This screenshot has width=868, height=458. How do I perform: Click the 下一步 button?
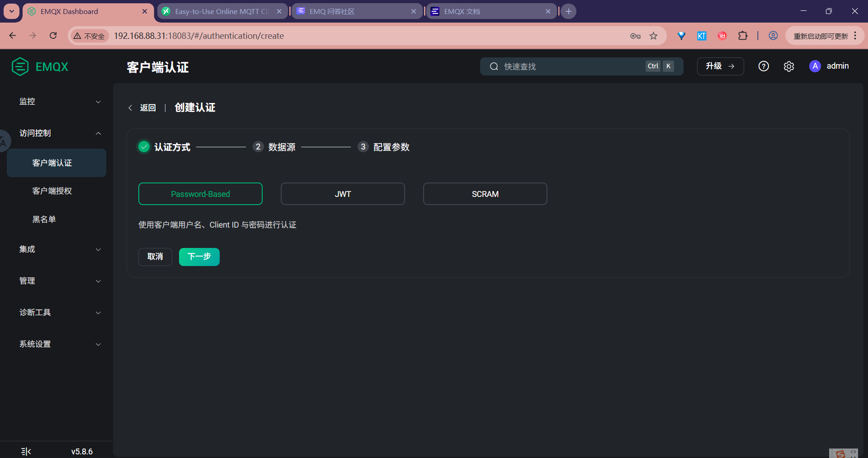[x=199, y=257]
